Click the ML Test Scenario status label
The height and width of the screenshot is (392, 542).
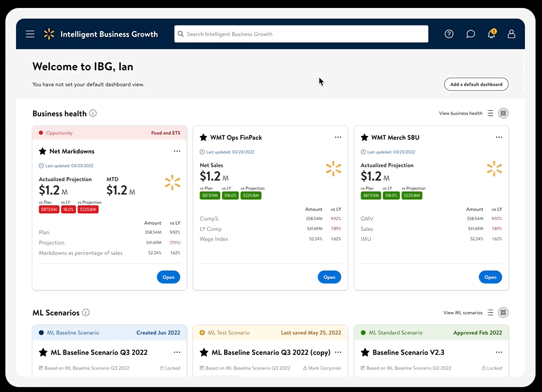coord(229,333)
